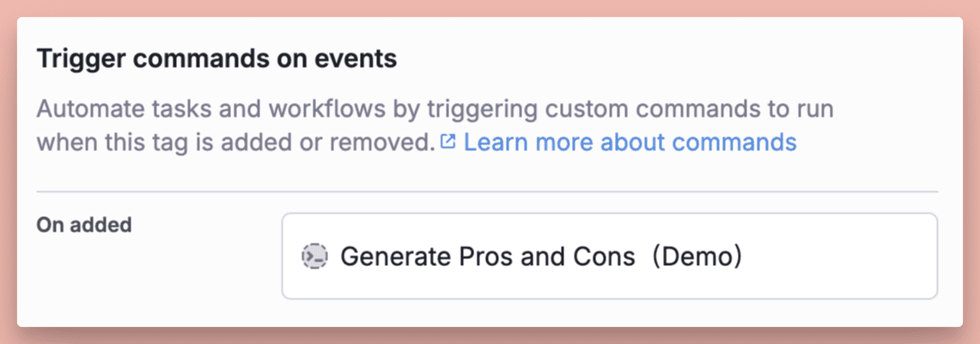Click the words about commands in the link
Image resolution: width=980 pixels, height=344 pixels.
[699, 142]
